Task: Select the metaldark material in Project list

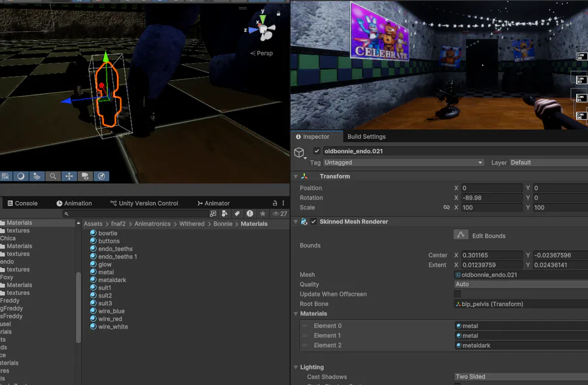Action: [x=108, y=280]
